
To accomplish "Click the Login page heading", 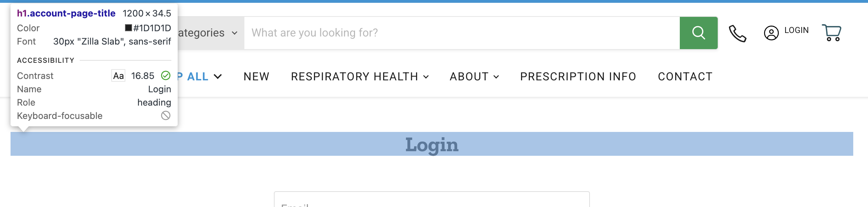I will coord(432,145).
